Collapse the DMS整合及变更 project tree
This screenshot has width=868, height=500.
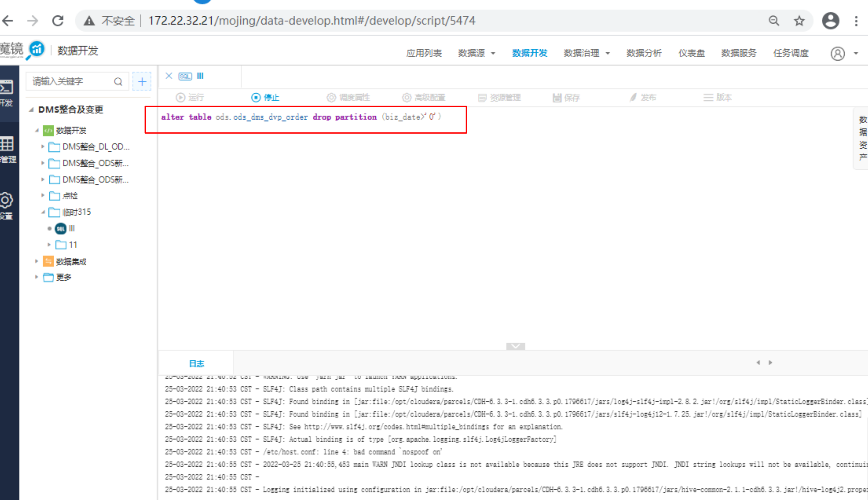(x=31, y=110)
